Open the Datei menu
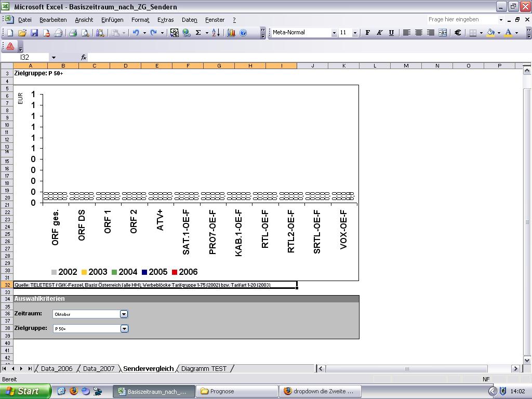This screenshot has height=399, width=532. (x=25, y=20)
